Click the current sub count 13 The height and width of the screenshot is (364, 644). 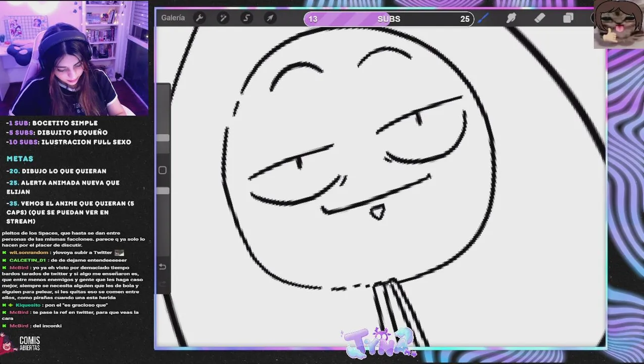click(x=313, y=19)
